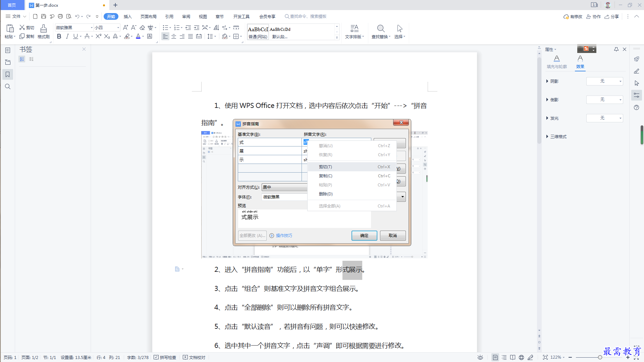Open the 发光 glow value dropdown
The image size is (644, 362).
pyautogui.click(x=604, y=118)
